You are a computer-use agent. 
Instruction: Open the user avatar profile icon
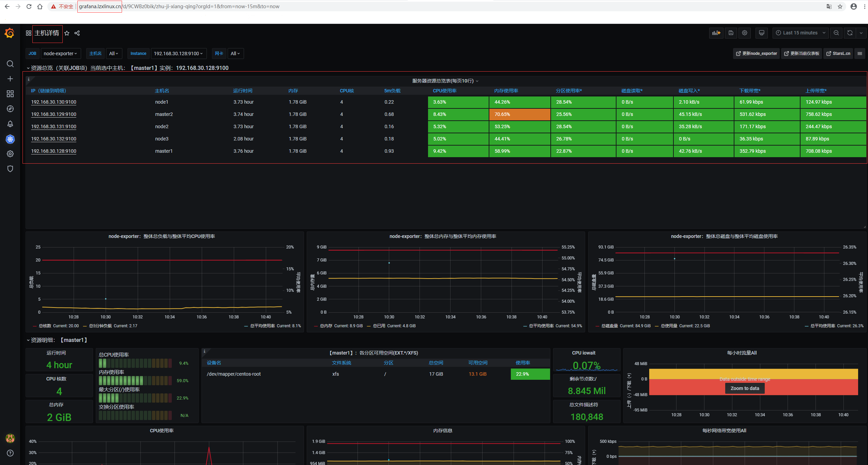[x=10, y=438]
